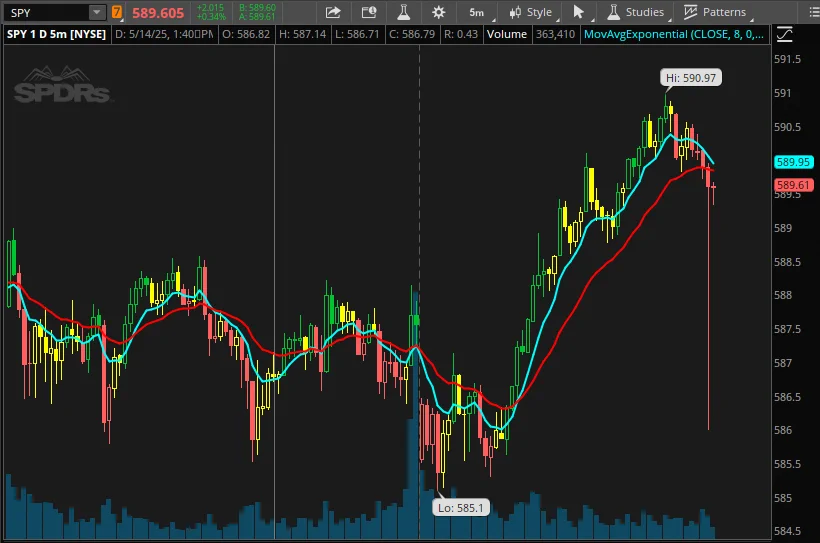Click the red 589.61 price label
Image resolution: width=820 pixels, height=543 pixels.
tap(793, 185)
